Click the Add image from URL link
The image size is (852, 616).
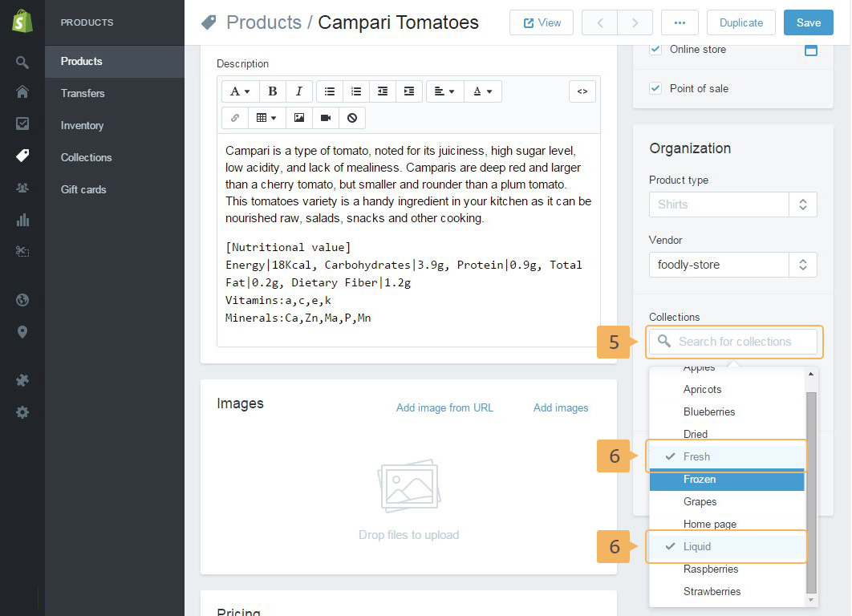click(x=444, y=407)
